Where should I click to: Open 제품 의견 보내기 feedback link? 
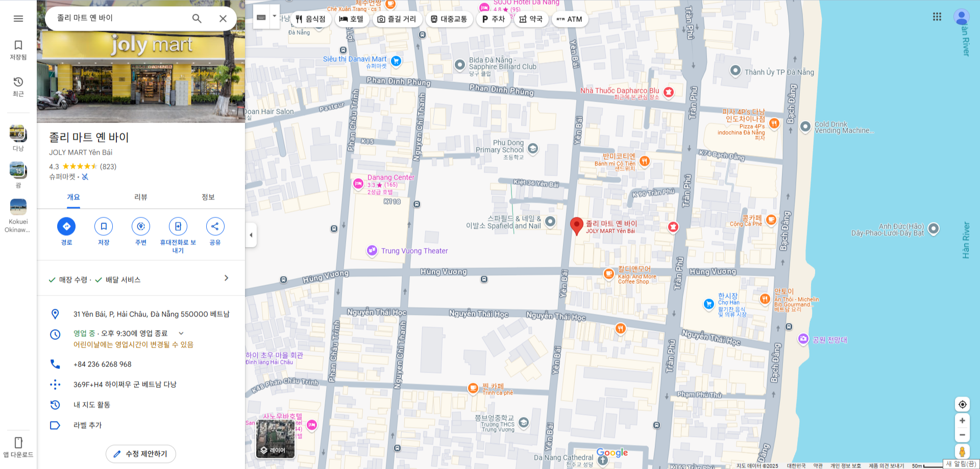(886, 465)
